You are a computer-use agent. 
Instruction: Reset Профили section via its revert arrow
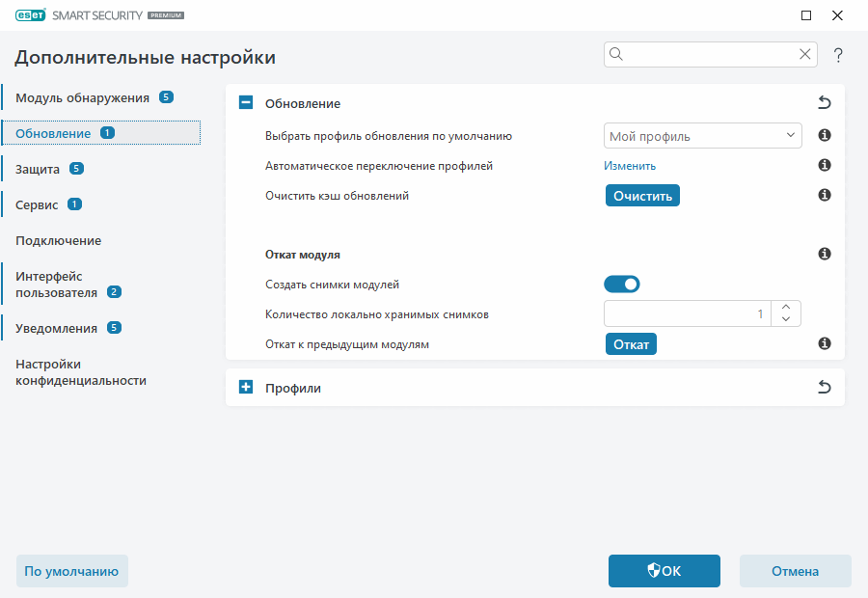825,387
